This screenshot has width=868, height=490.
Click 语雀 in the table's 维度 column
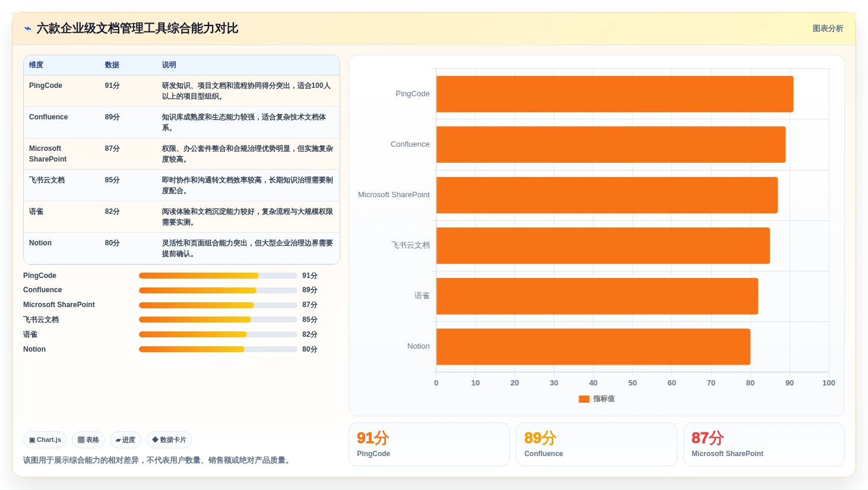pos(36,211)
